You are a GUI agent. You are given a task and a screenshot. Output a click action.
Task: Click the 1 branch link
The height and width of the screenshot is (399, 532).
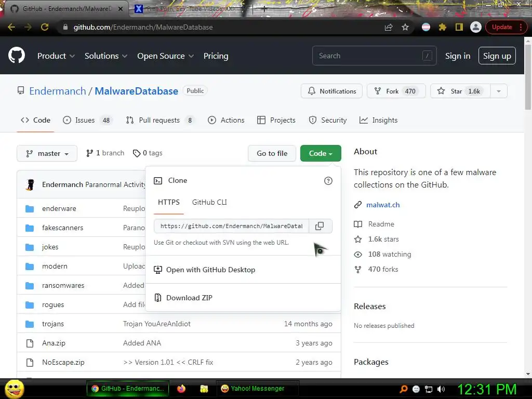pos(105,153)
